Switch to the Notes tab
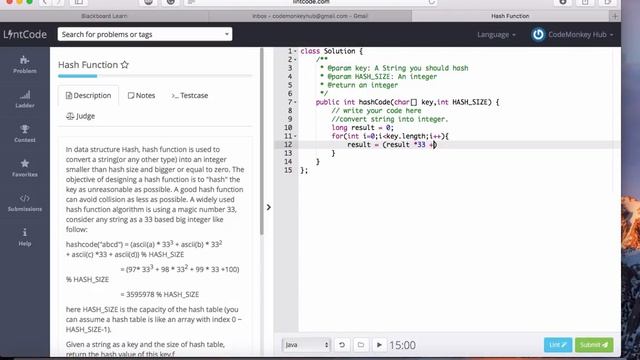Viewport: 640px width, 360px height. (x=141, y=96)
